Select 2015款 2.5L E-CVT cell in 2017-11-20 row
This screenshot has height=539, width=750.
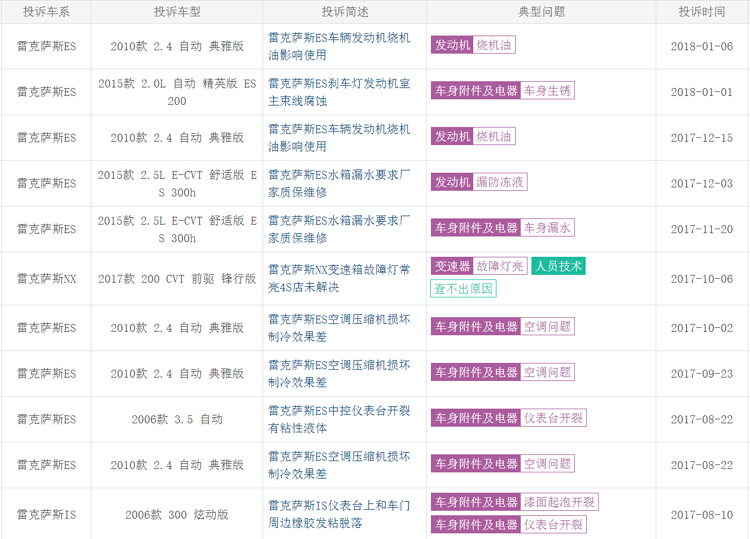click(x=177, y=229)
